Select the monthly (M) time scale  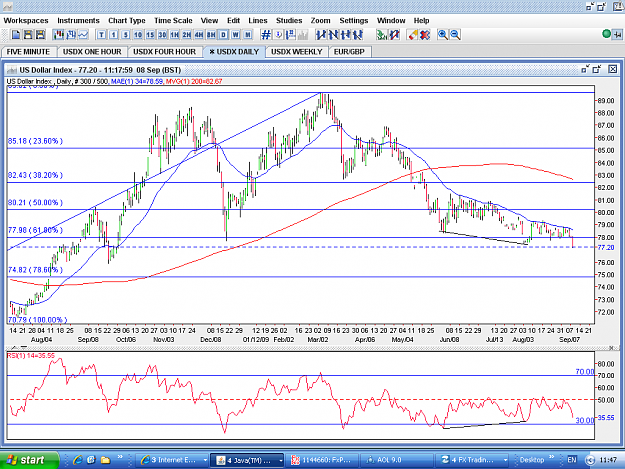[248, 35]
